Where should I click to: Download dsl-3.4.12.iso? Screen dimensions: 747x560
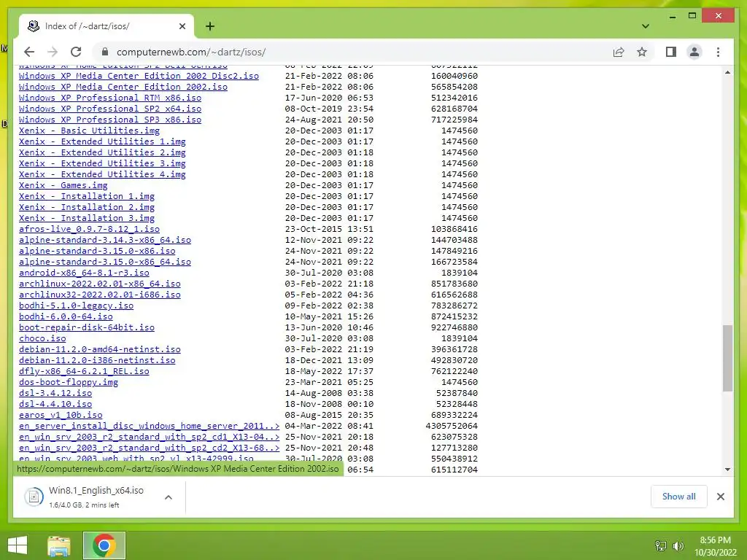coord(55,393)
